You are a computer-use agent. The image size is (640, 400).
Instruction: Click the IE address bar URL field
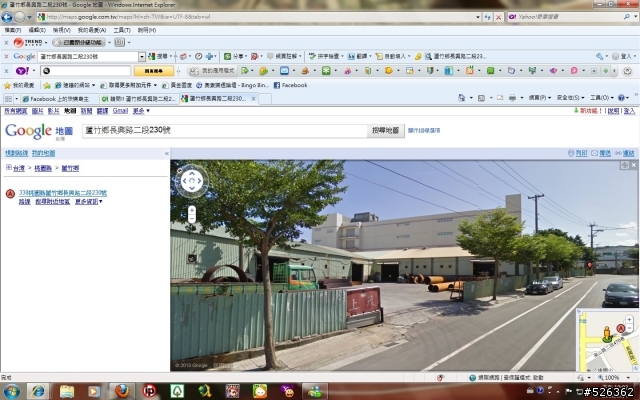pyautogui.click(x=256, y=17)
